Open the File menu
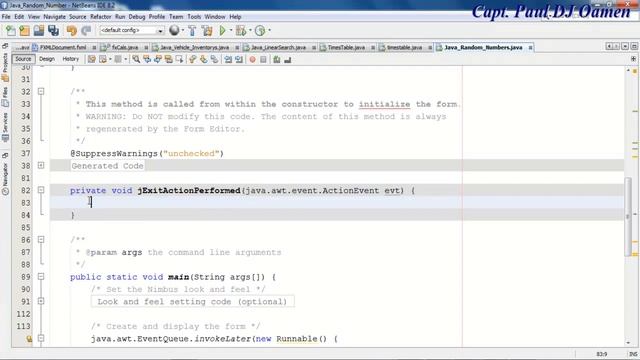 tap(6, 17)
